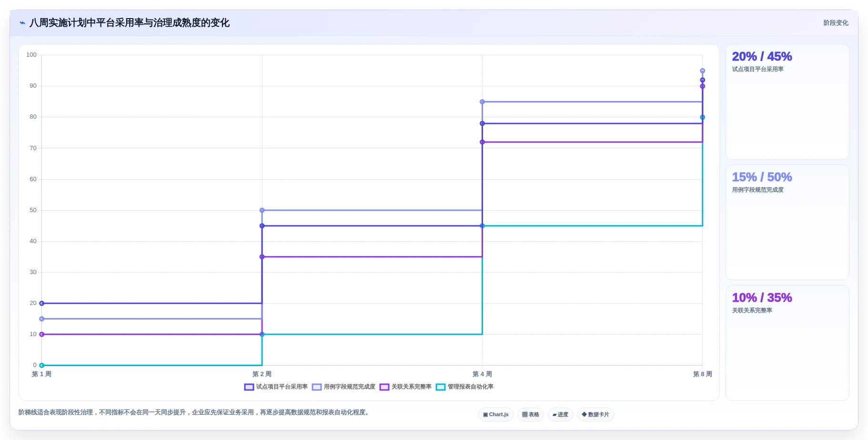Click the 第 1 周 axis label
Image resolution: width=868 pixels, height=440 pixels.
point(42,374)
